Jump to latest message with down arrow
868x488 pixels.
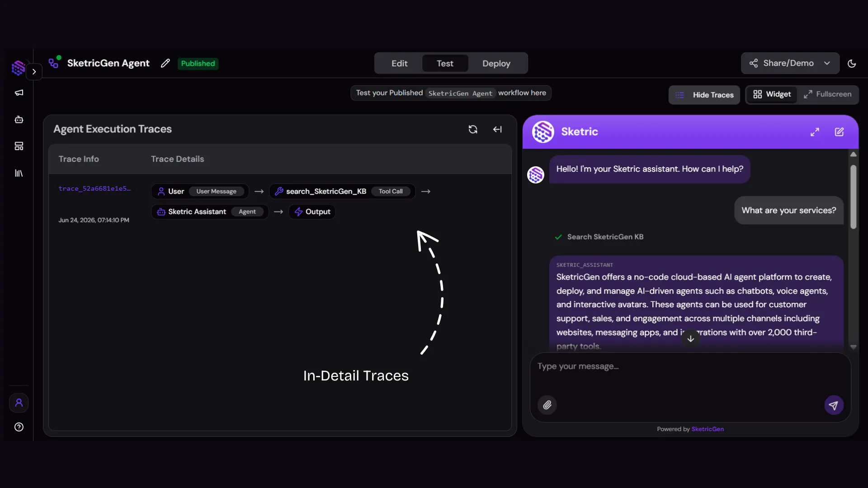(690, 338)
